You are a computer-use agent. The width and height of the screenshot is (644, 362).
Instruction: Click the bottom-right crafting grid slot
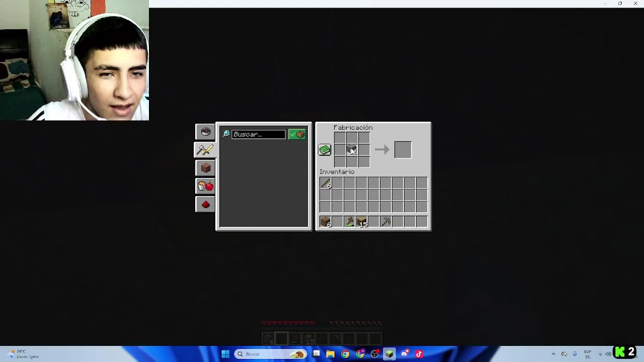coord(364,161)
